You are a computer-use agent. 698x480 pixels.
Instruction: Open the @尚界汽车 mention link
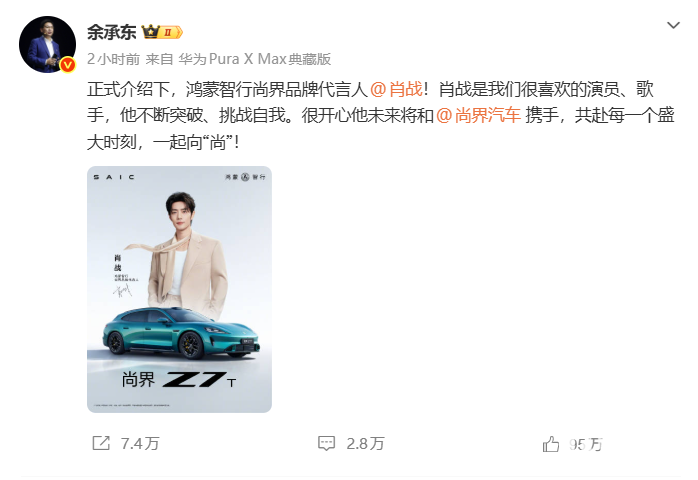(478, 115)
